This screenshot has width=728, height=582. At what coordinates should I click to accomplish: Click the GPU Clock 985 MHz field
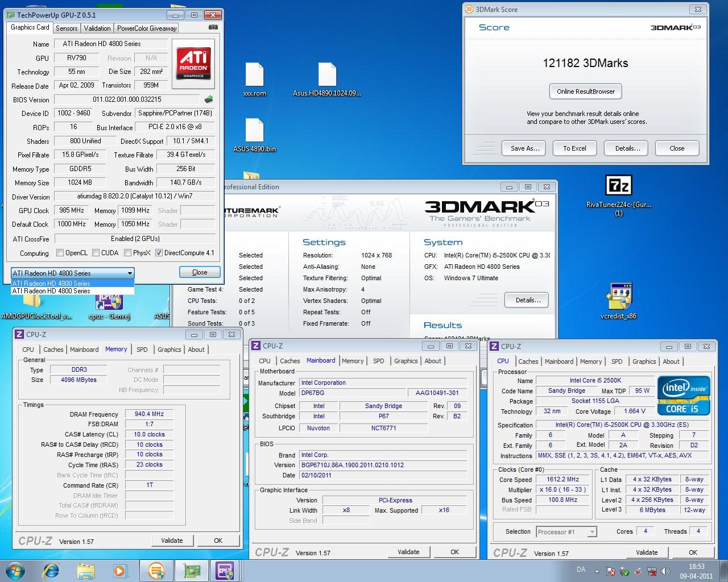pyautogui.click(x=72, y=210)
